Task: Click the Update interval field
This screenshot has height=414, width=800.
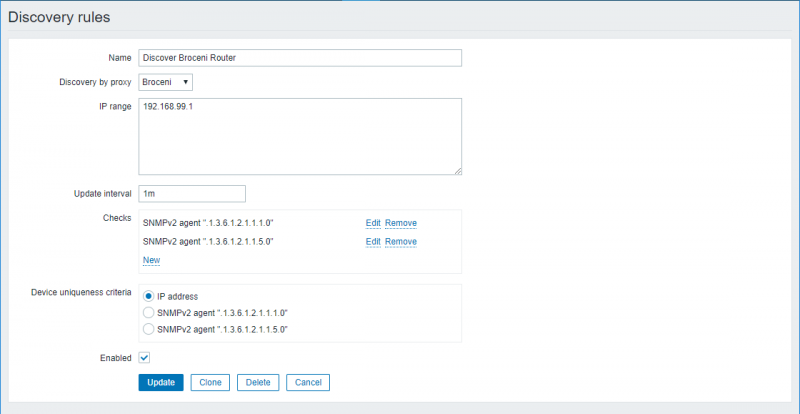Action: tap(192, 194)
